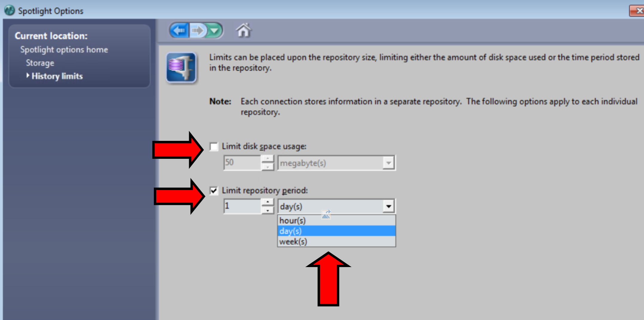This screenshot has height=320, width=644.
Task: Uncheck Limit repository period checkbox
Action: (214, 191)
